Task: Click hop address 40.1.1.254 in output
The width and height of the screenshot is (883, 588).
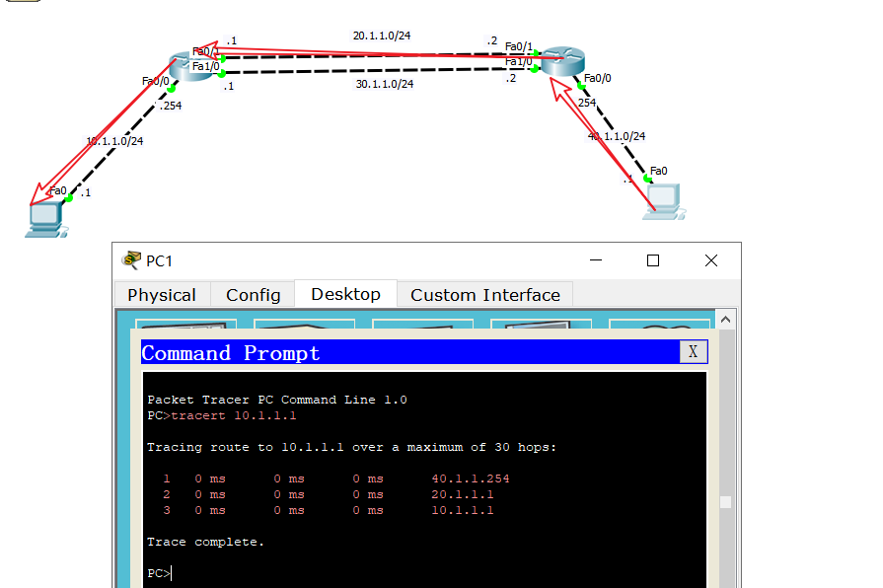Action: click(471, 478)
